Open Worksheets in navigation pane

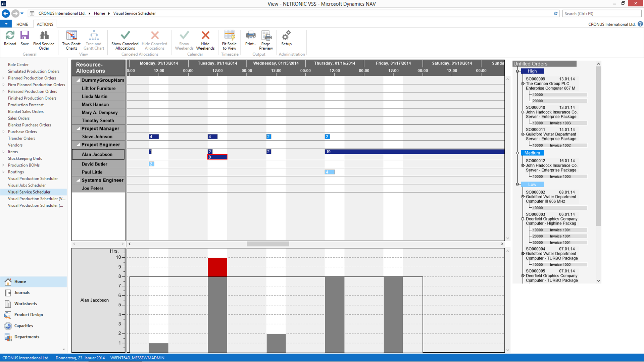click(x=26, y=304)
